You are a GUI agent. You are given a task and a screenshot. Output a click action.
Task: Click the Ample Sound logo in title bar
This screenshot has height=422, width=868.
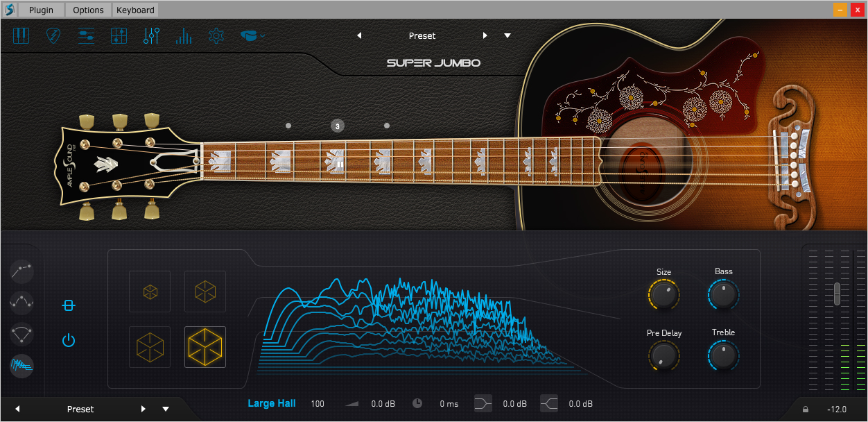pyautogui.click(x=9, y=10)
